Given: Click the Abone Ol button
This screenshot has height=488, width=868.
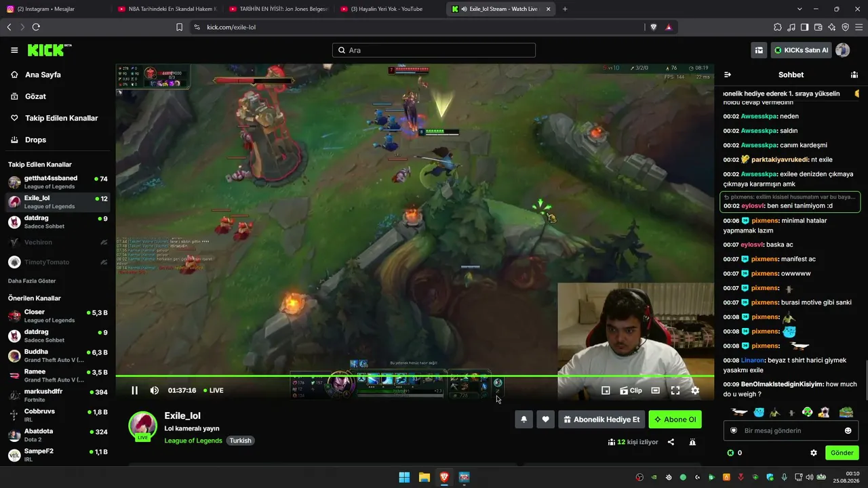Looking at the screenshot, I should 675,420.
